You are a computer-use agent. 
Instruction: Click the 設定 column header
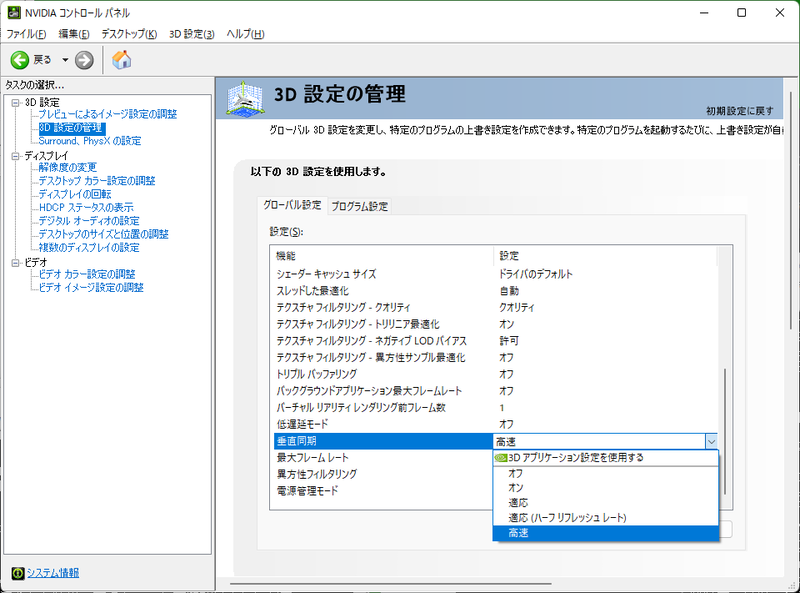pyautogui.click(x=606, y=256)
